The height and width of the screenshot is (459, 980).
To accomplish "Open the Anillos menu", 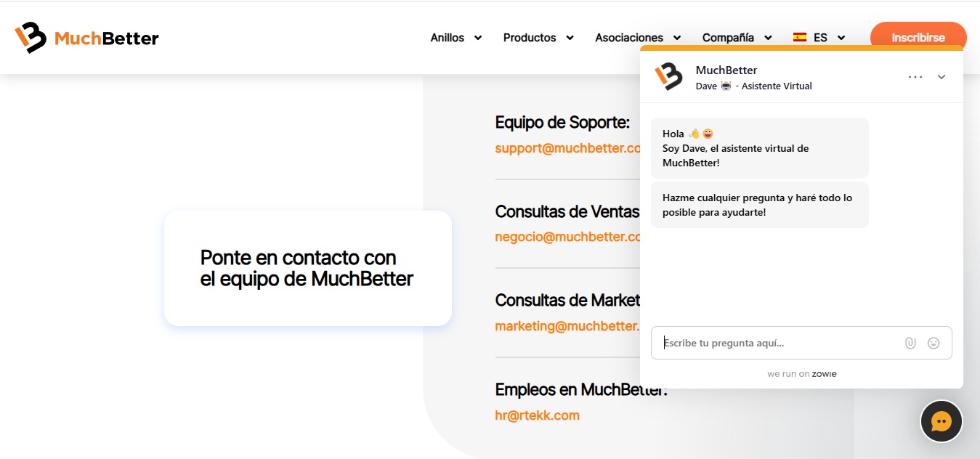I will pyautogui.click(x=448, y=38).
